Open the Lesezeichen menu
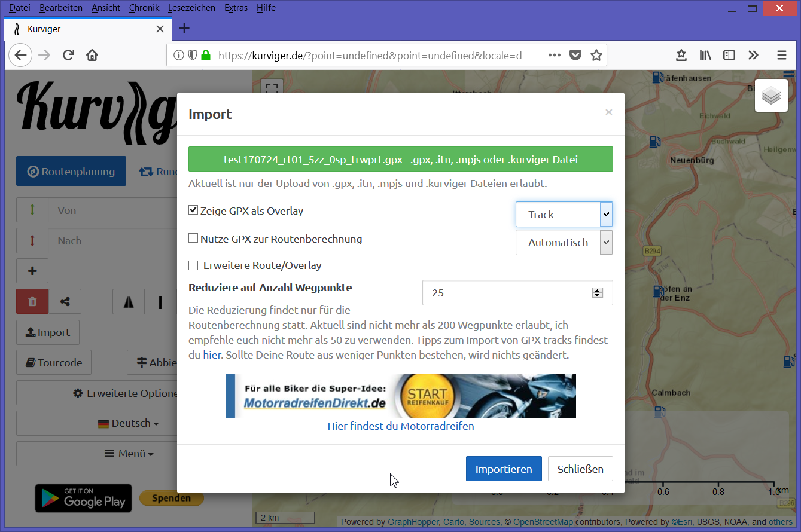This screenshot has height=532, width=801. (x=191, y=8)
